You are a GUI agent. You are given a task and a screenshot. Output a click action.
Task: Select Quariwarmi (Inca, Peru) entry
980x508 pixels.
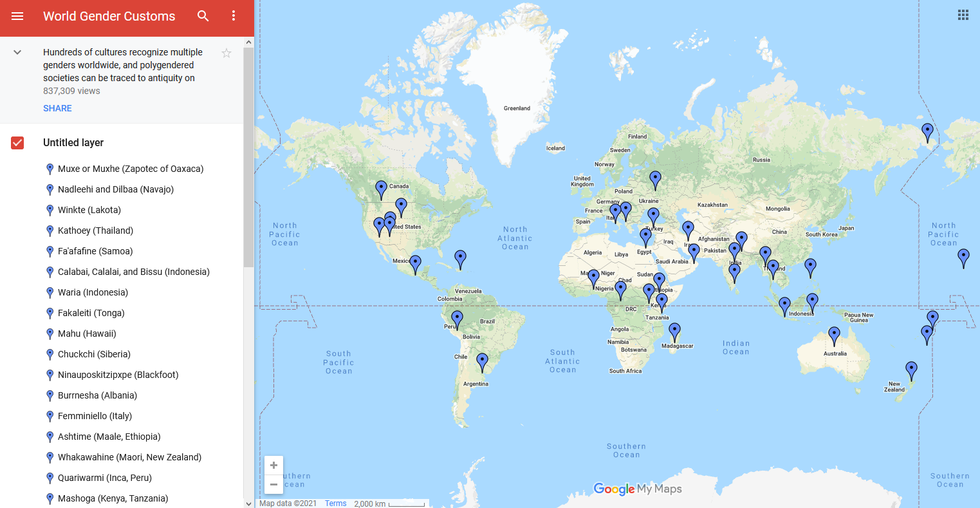(x=105, y=478)
